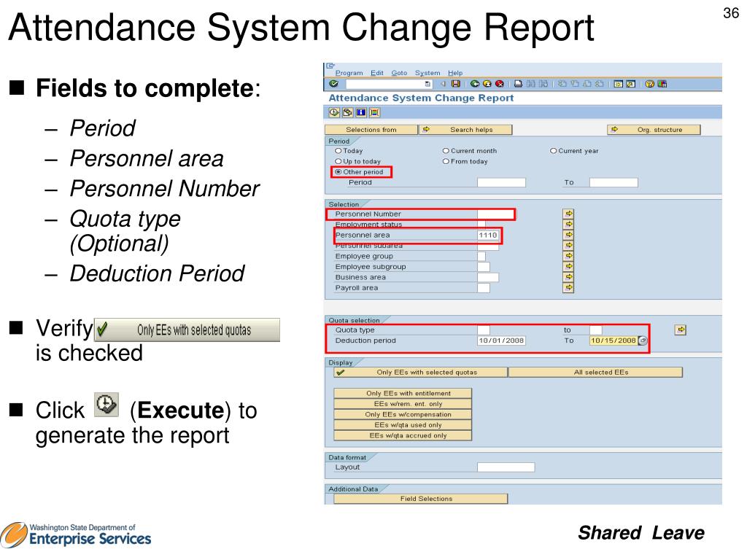Click the first Quota type input field
This screenshot has height=560, width=747.
pyautogui.click(x=483, y=330)
